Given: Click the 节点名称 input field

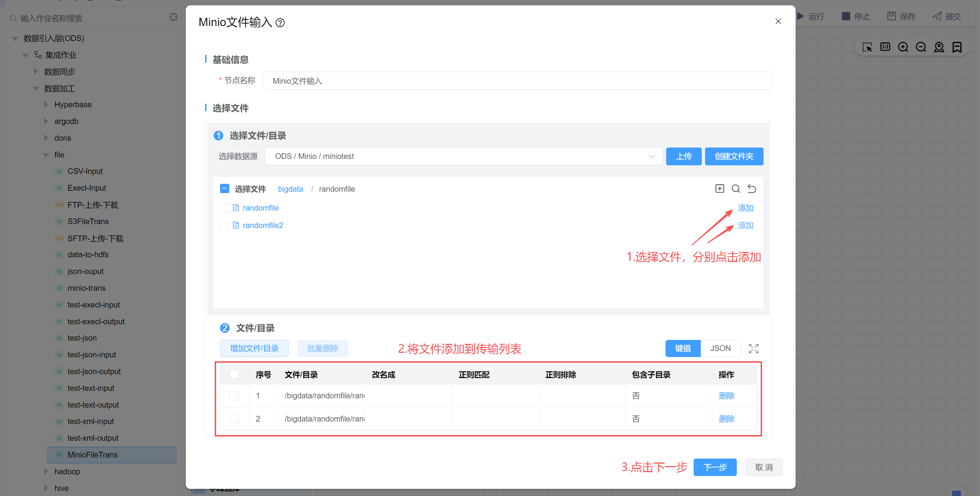Looking at the screenshot, I should [517, 81].
